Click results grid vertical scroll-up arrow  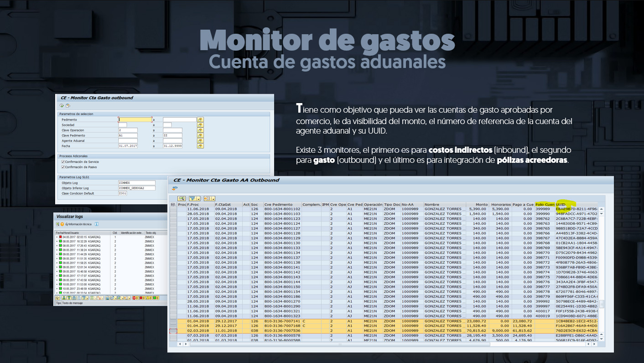(601, 209)
